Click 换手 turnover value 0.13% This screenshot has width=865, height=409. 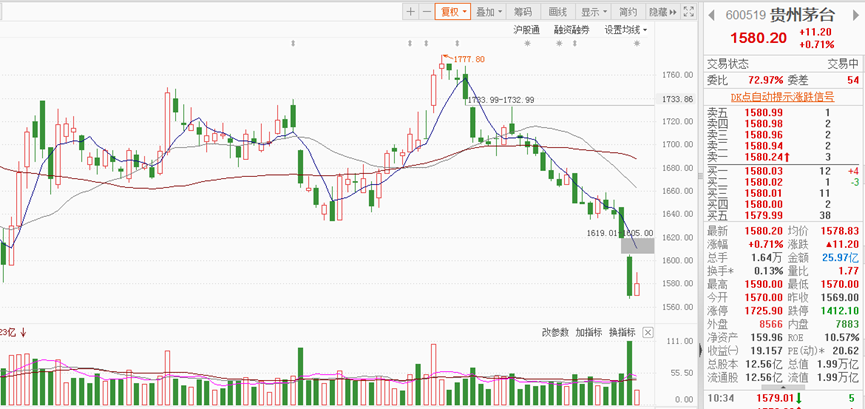(x=768, y=271)
